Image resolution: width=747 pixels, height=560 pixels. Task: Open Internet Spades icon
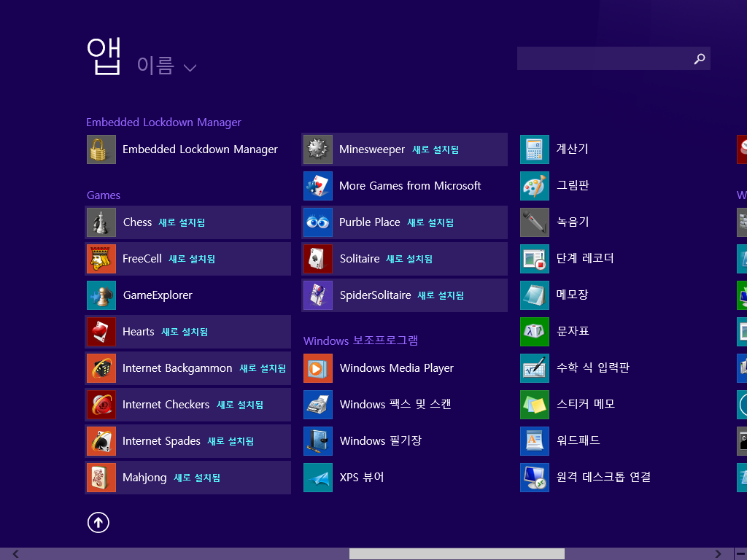[101, 441]
